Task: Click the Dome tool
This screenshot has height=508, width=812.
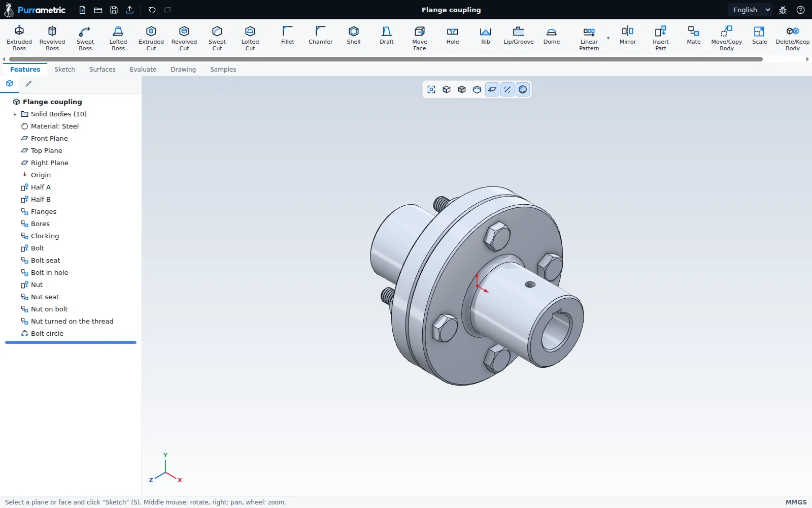Action: pos(552,35)
